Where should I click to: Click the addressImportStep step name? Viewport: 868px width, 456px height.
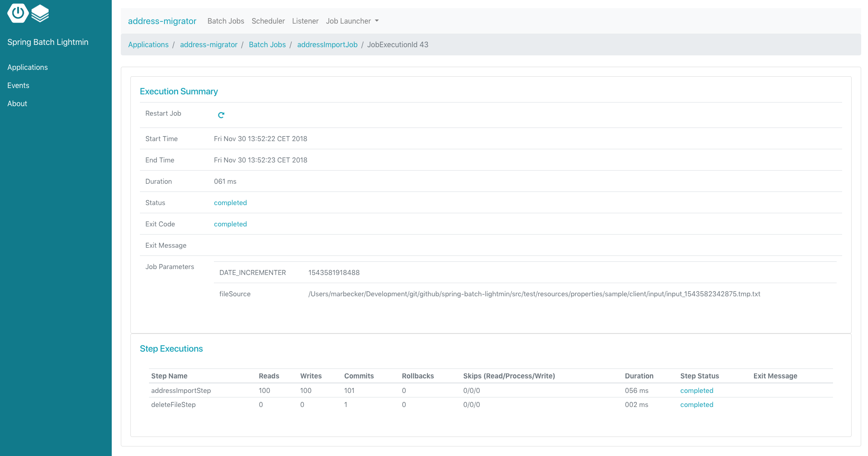pos(181,391)
